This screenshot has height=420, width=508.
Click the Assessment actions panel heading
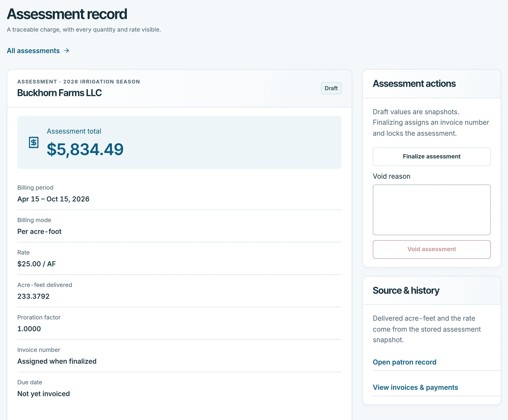tap(414, 84)
